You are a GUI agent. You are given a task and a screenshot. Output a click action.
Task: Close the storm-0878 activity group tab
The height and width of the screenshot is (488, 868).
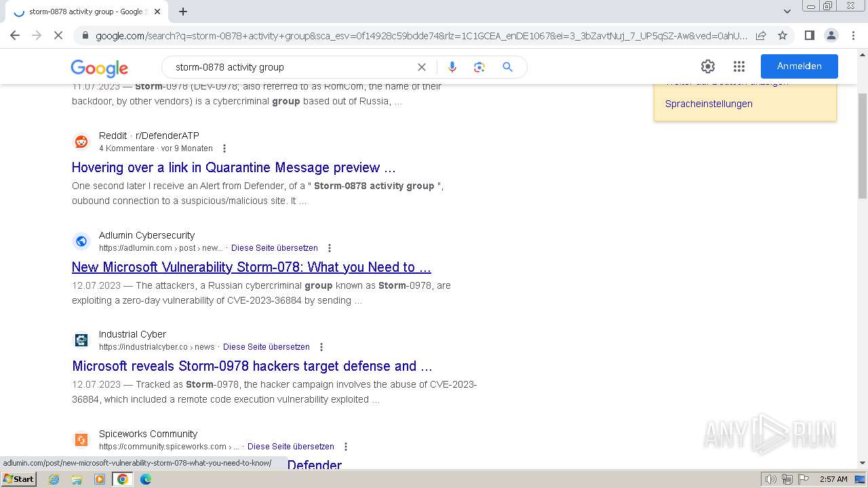pyautogui.click(x=157, y=12)
